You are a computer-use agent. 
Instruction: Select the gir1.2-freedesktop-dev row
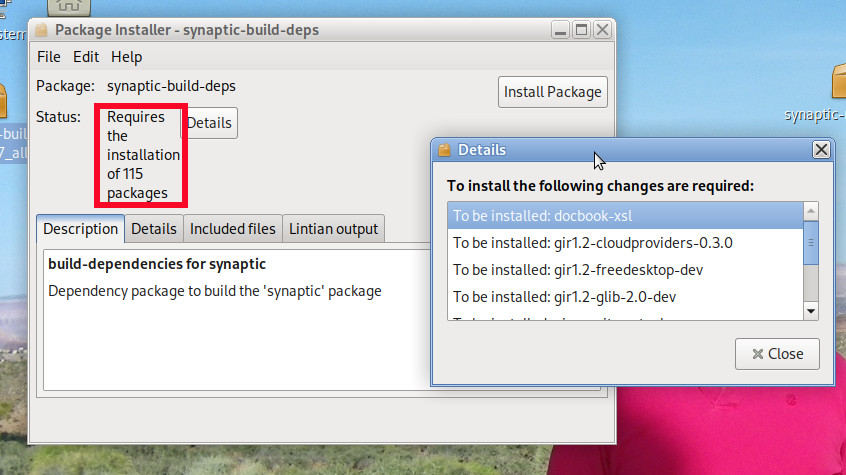click(625, 270)
